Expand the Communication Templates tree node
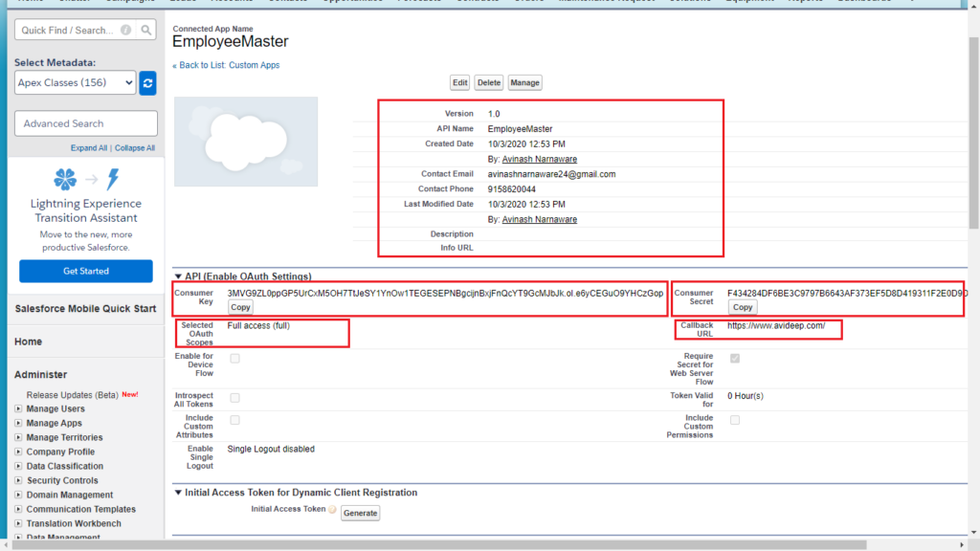This screenshot has height=551, width=980. 18,509
